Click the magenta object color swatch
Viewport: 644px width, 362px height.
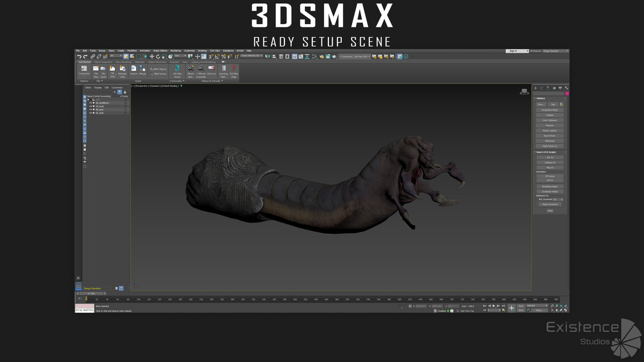coord(567,93)
